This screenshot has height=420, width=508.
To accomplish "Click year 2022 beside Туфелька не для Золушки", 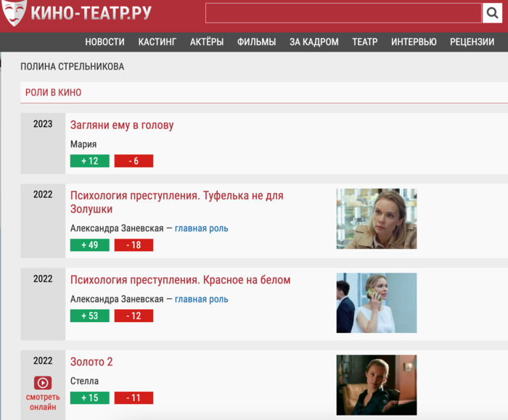I will pos(43,194).
